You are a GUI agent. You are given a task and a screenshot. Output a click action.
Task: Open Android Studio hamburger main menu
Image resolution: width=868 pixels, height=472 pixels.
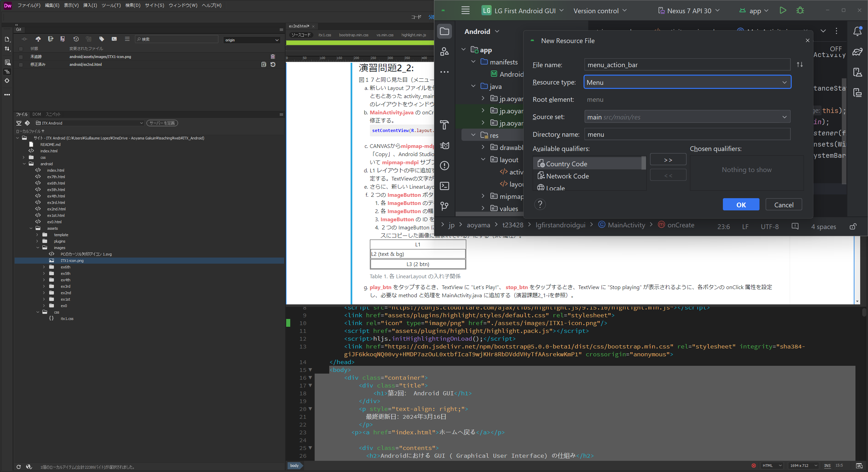[x=466, y=11]
